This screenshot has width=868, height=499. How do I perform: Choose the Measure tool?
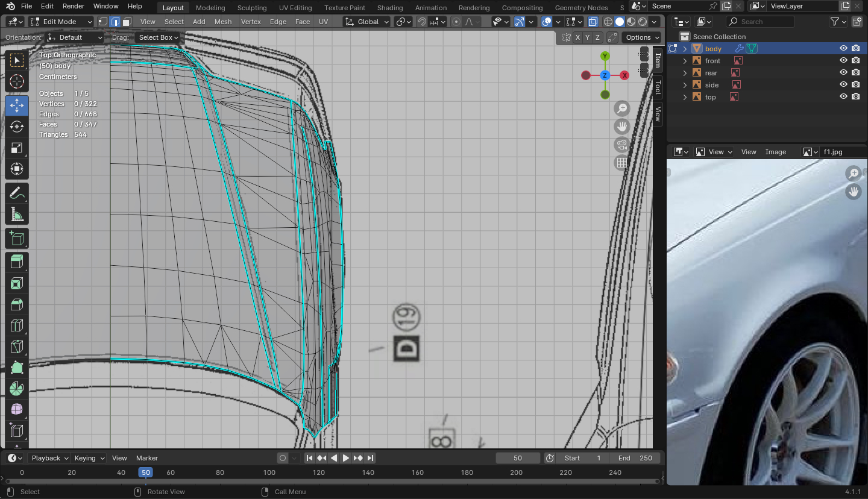pyautogui.click(x=17, y=215)
